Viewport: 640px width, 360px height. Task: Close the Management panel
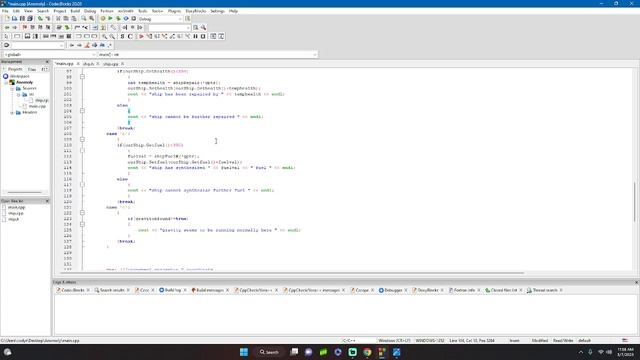(47, 62)
